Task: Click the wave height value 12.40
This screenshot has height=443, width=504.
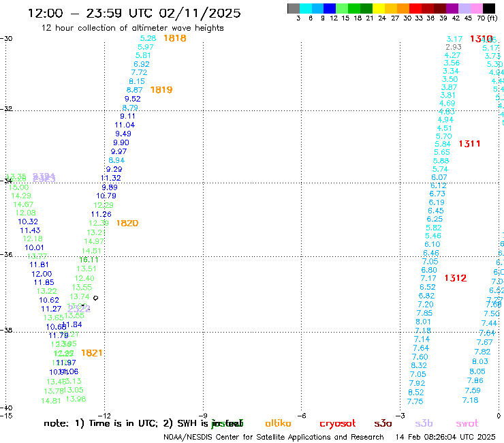Action: point(84,278)
